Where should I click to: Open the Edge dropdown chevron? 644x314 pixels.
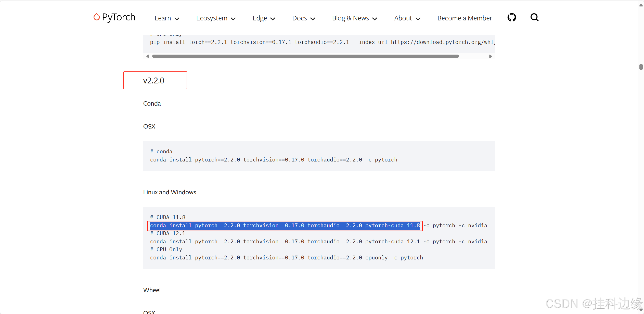tap(273, 19)
